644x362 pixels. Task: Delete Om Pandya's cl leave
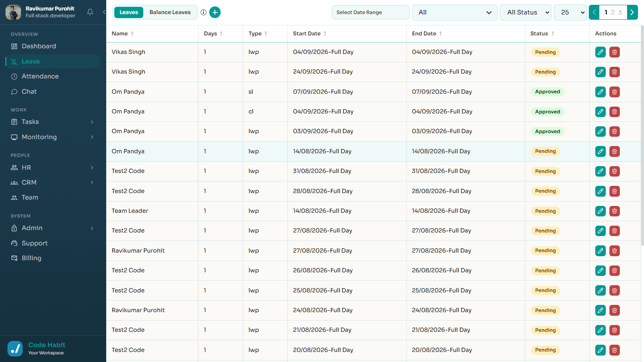[x=615, y=112]
